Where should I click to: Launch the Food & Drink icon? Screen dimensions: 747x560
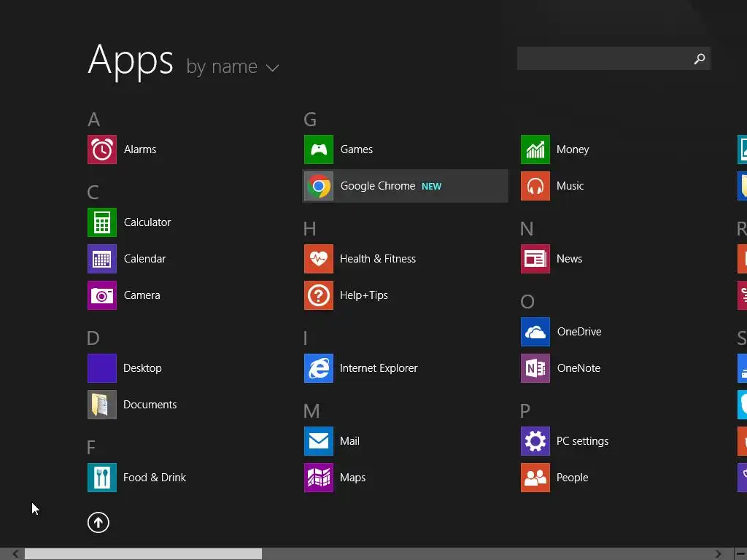[102, 478]
